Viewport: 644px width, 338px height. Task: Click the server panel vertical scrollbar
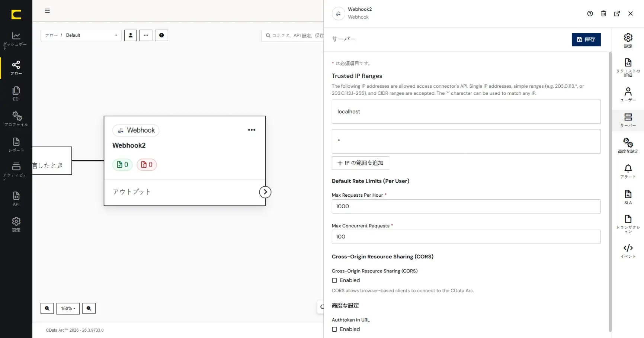tap(610, 192)
